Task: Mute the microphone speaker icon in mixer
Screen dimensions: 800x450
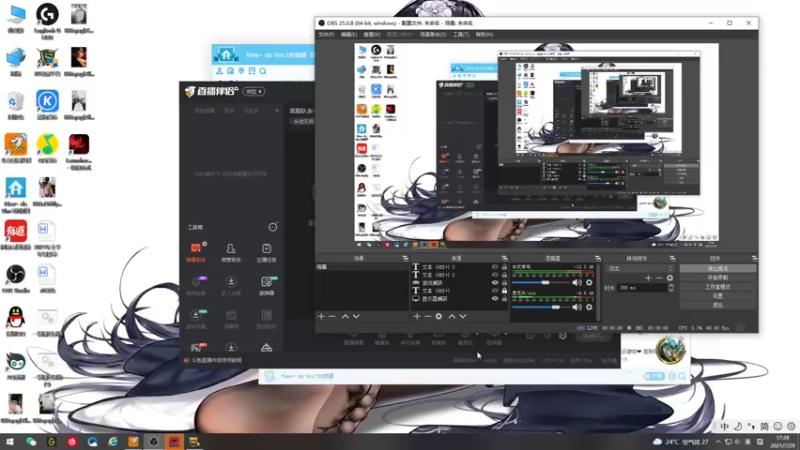Action: [x=577, y=307]
